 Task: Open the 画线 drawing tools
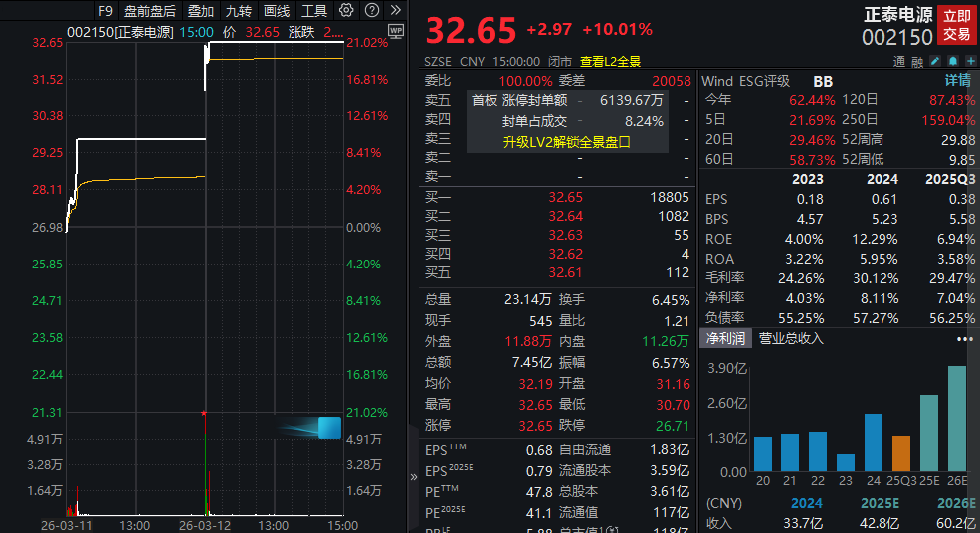click(x=276, y=11)
